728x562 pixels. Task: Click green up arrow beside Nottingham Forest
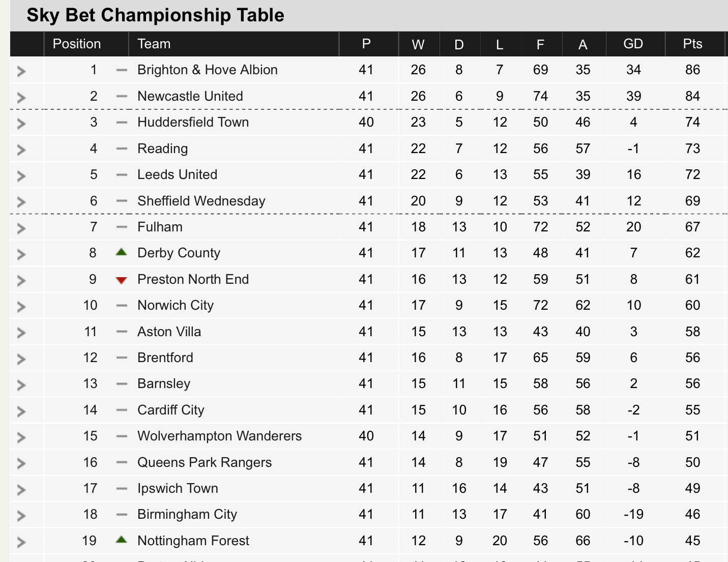point(121,540)
